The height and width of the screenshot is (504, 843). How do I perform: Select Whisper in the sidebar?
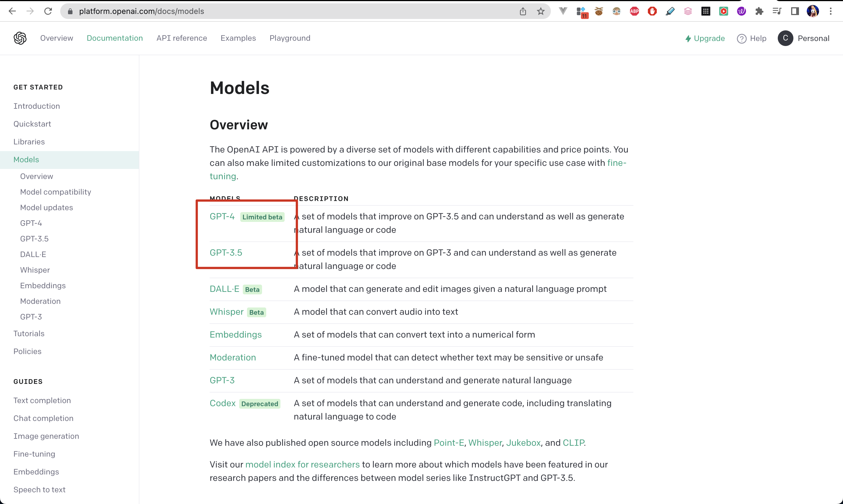[35, 270]
